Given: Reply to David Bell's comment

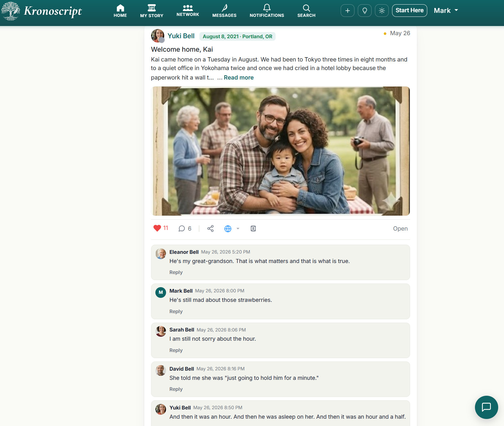Looking at the screenshot, I should click(x=176, y=389).
